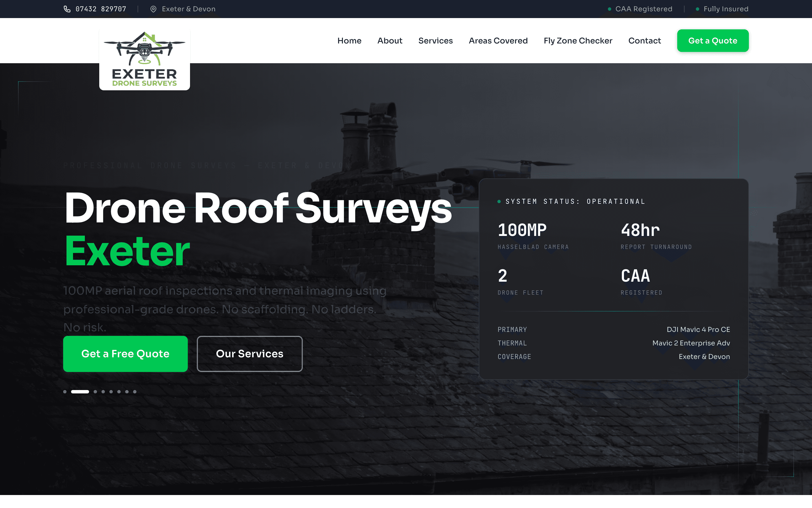The image size is (812, 508).
Task: Select the seventh carousel slide dot
Action: pyautogui.click(x=127, y=392)
